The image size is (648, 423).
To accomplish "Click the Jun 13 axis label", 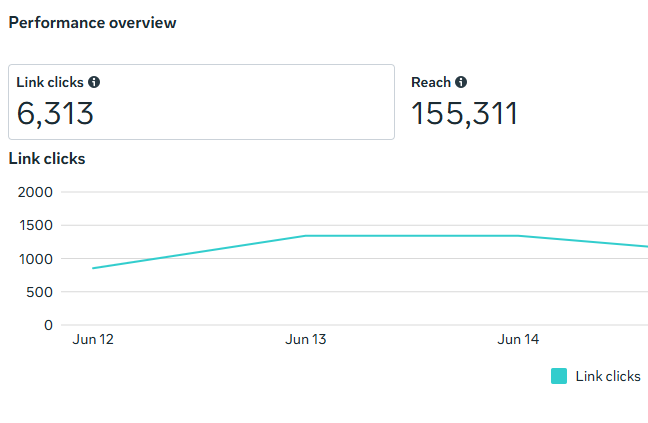I will 306,340.
